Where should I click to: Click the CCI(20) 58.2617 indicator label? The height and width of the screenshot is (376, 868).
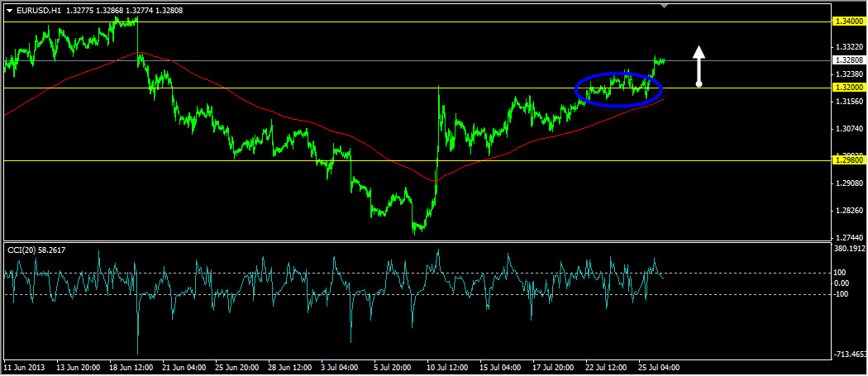click(x=36, y=250)
